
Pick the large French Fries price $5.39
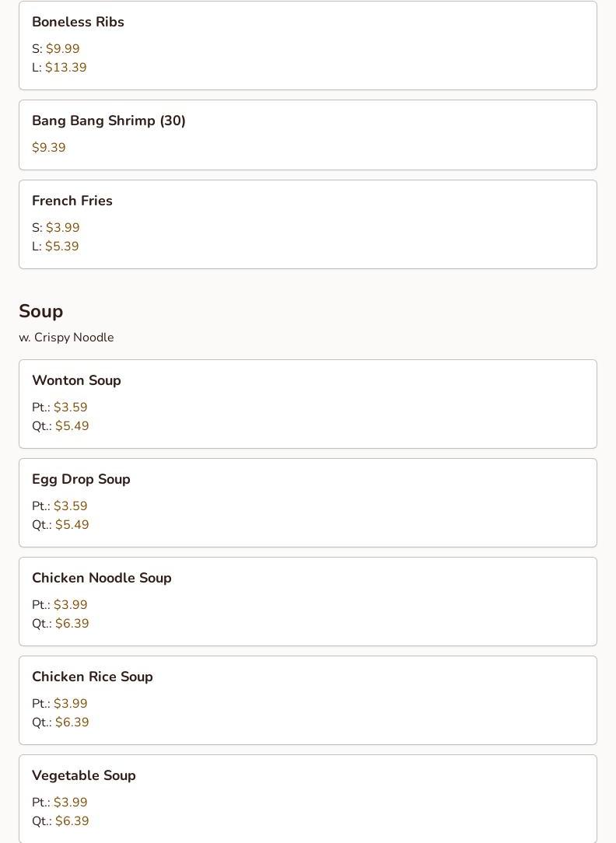[61, 247]
